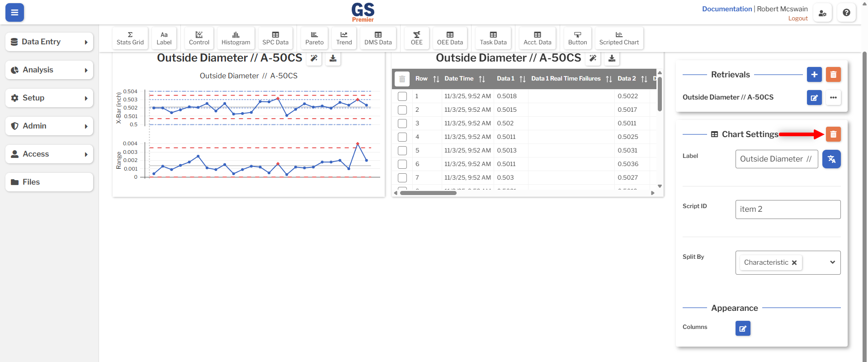This screenshot has width=868, height=362.
Task: Delete Chart Settings with trash icon
Action: click(833, 134)
